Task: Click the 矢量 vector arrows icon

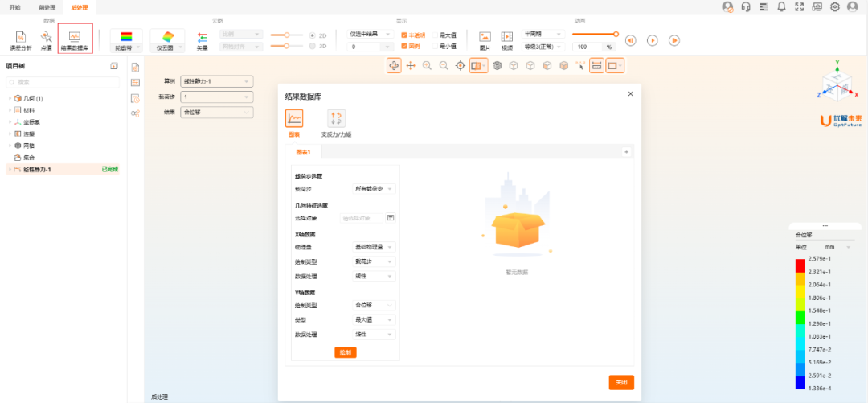Action: point(202,40)
